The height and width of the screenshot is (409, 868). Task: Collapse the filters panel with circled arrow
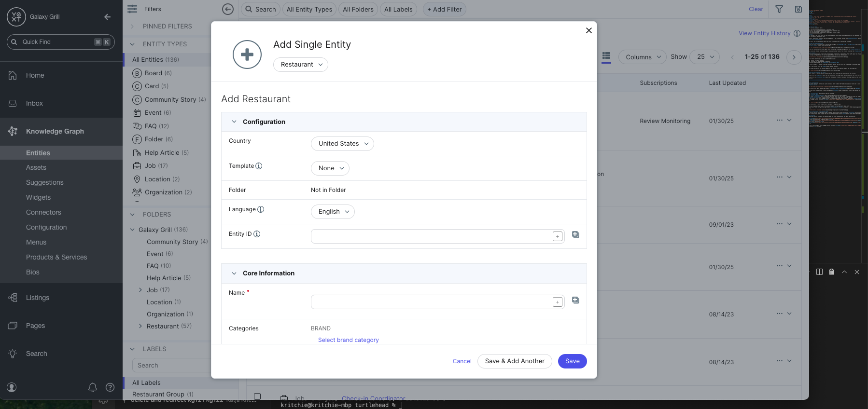[228, 9]
